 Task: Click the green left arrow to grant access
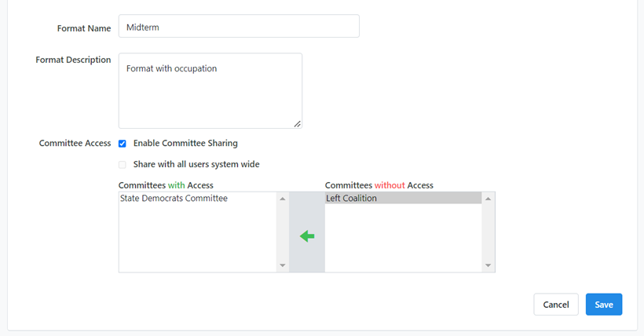(307, 236)
